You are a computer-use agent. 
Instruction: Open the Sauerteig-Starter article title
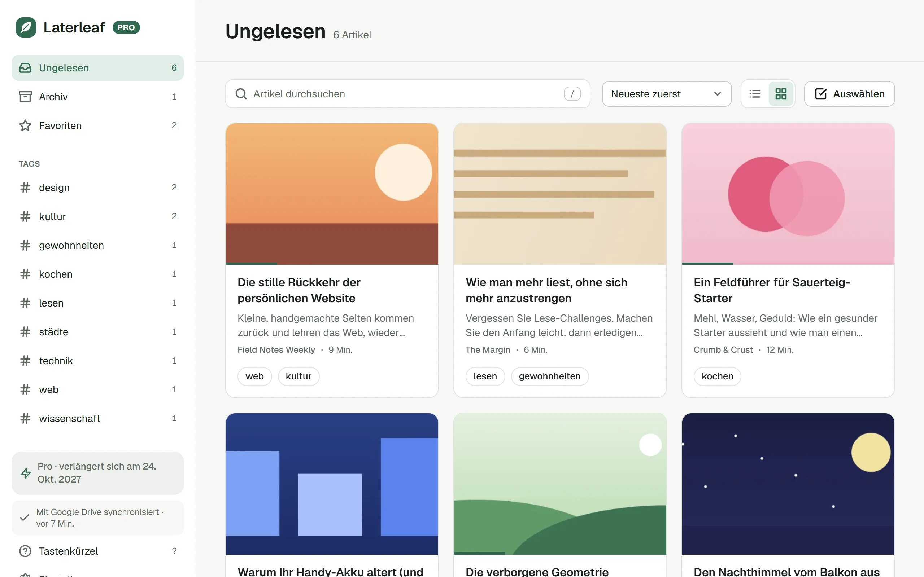772,290
